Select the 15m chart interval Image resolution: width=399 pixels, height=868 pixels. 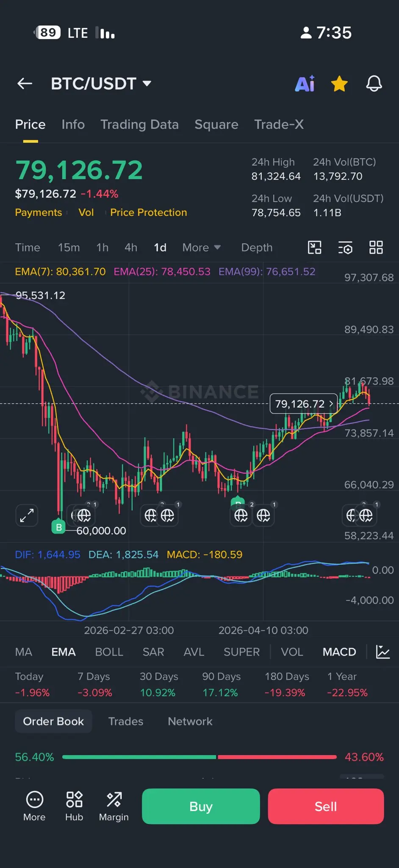[69, 248]
